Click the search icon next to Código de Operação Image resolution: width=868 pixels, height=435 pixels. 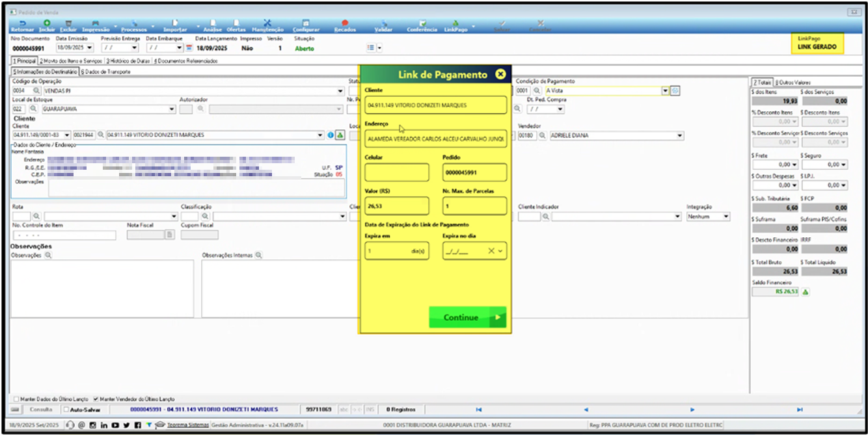point(36,91)
